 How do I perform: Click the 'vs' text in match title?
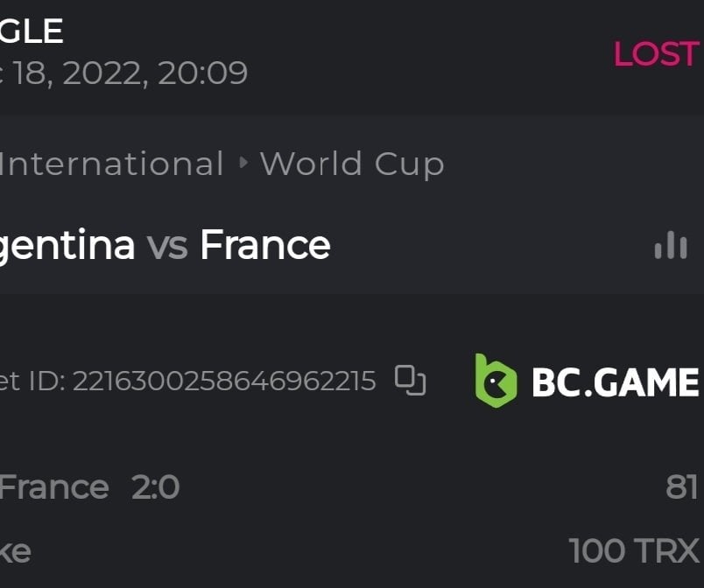click(x=167, y=245)
